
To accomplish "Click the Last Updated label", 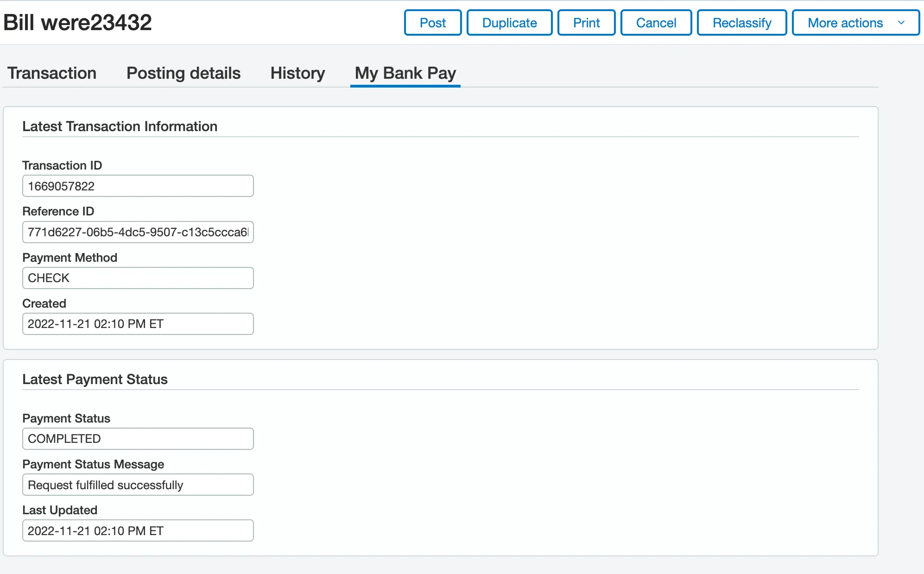I will coord(60,510).
